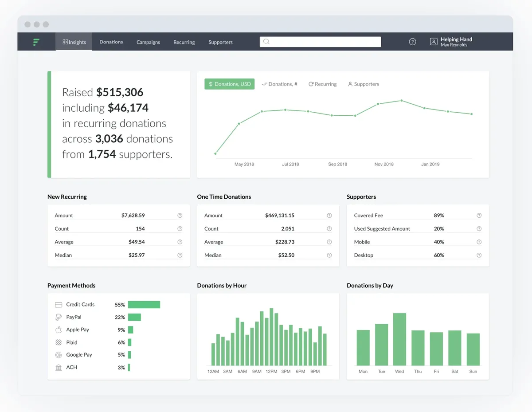Click the green Fundraise Up logo
The image size is (532, 412).
pos(36,42)
